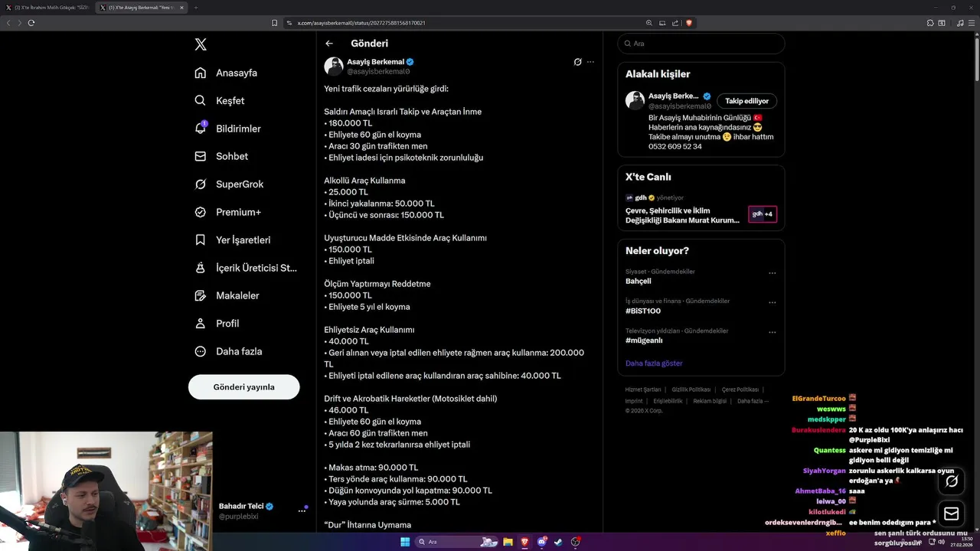980x551 pixels.
Task: Click Profil person icon
Action: 201,323
